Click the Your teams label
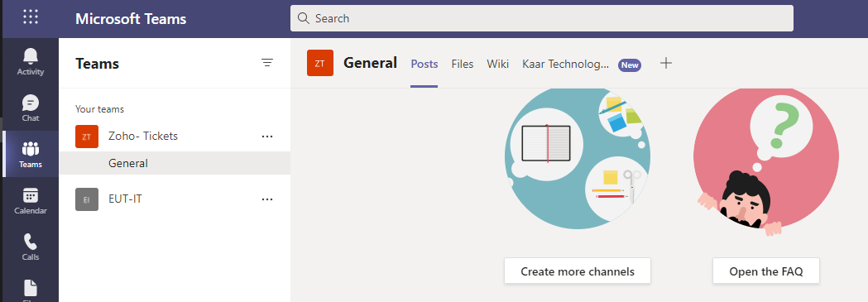Viewport: 868px width, 302px height. click(99, 109)
